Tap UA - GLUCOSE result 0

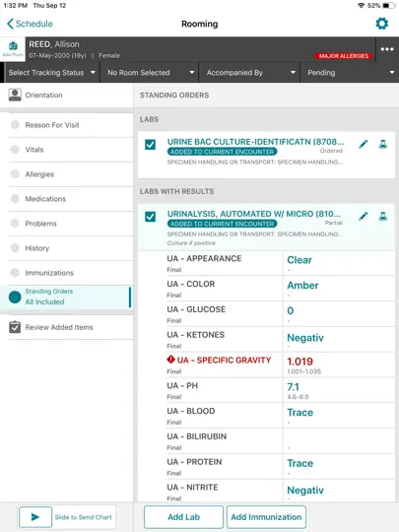click(x=291, y=310)
